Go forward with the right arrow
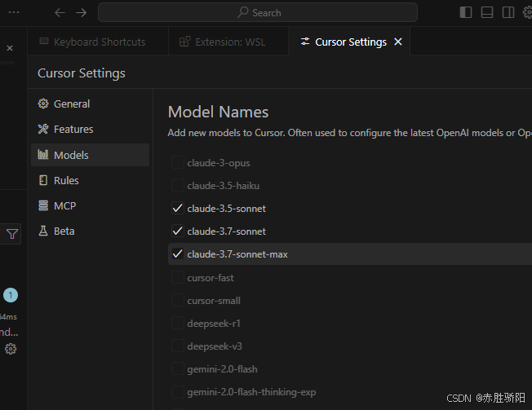This screenshot has height=410, width=532. (81, 12)
